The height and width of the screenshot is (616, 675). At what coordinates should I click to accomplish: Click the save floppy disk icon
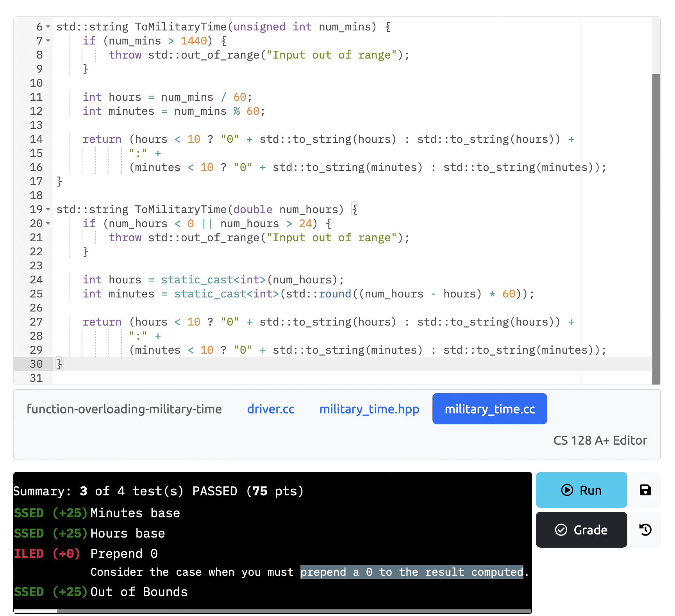(645, 490)
